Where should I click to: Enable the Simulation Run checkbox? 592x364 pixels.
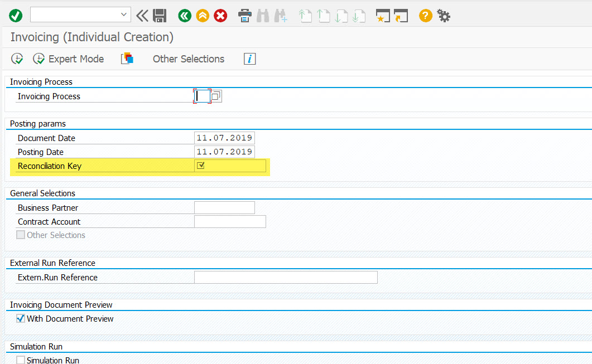pyautogui.click(x=21, y=360)
